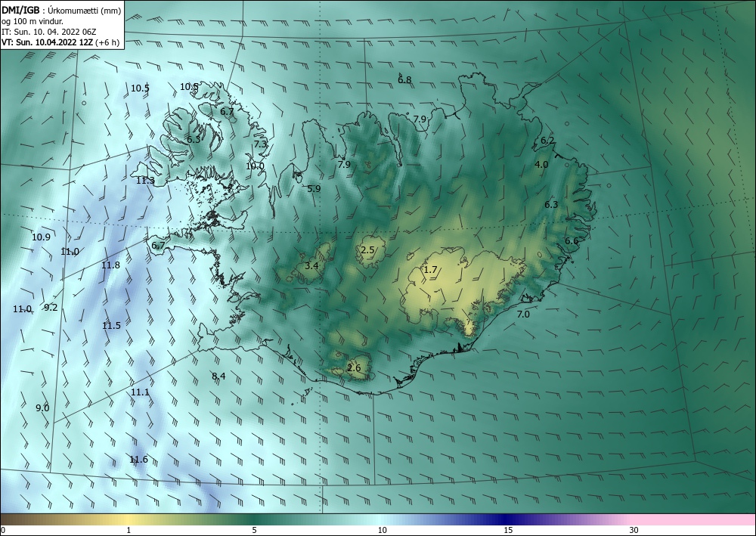Click the 10.0 value on the map
Viewport: 756px width, 536px height.
point(255,166)
